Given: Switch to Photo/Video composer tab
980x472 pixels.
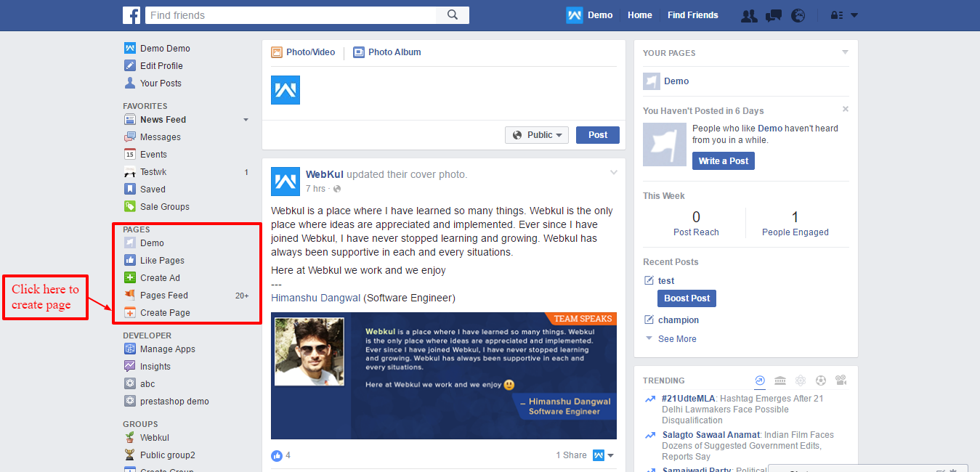Looking at the screenshot, I should pyautogui.click(x=303, y=52).
